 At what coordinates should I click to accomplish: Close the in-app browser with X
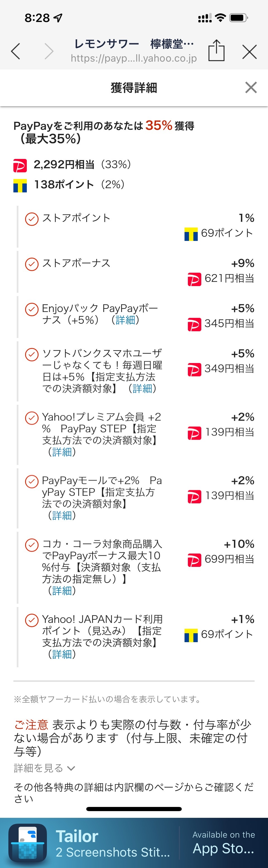coord(250,52)
